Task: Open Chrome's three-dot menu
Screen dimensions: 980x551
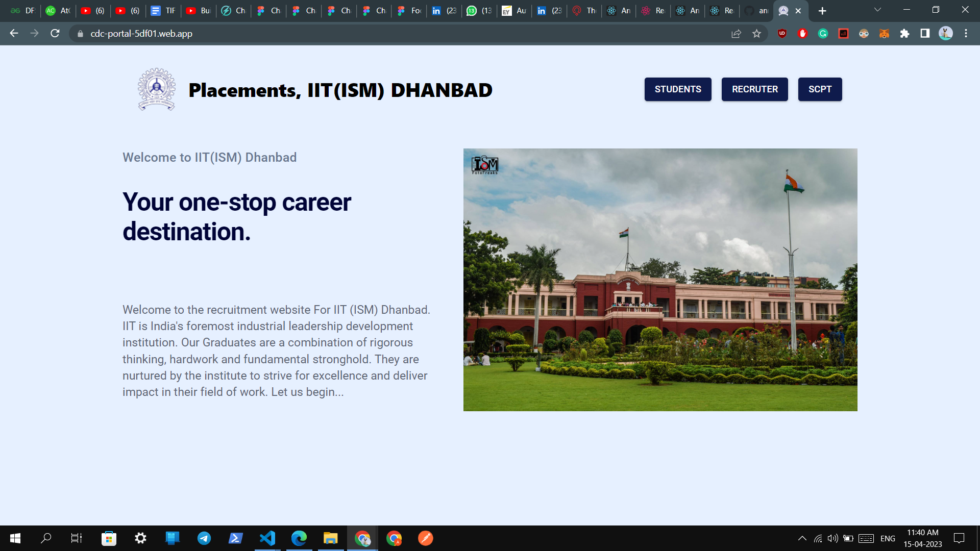Action: click(966, 34)
